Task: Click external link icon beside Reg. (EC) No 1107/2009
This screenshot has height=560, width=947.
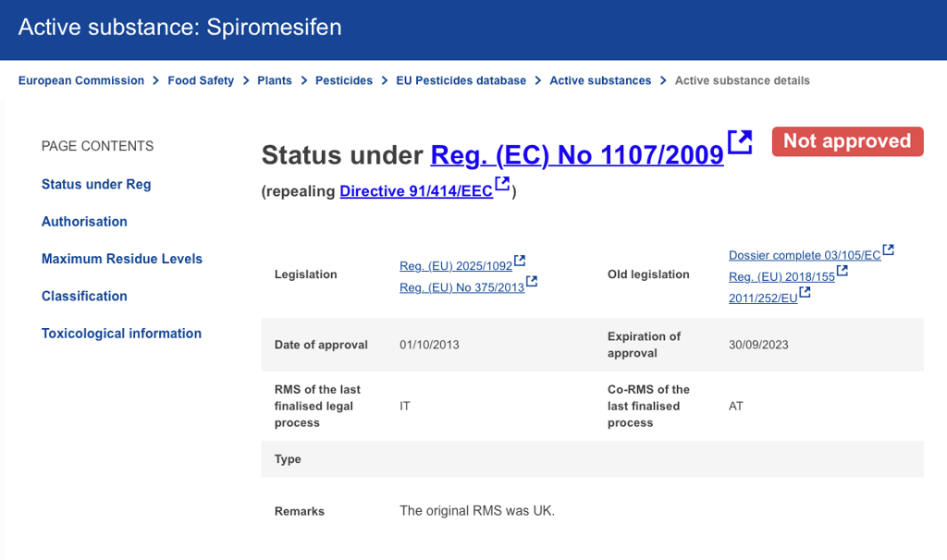Action: 740,142
